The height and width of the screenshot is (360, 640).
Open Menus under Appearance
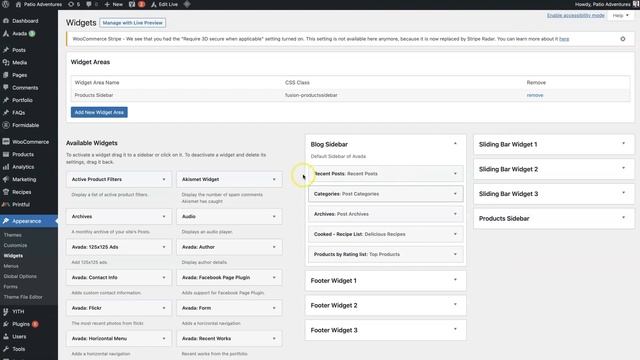coord(11,266)
